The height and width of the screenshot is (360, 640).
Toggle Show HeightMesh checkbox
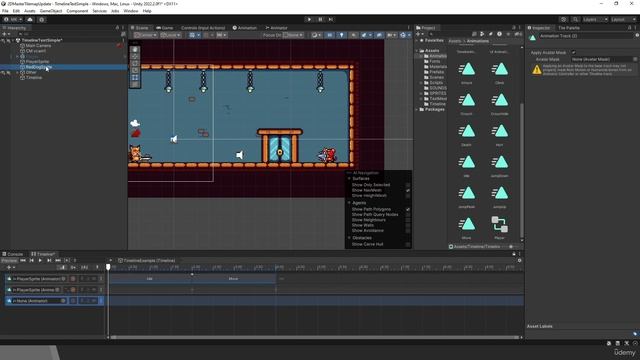point(408,196)
